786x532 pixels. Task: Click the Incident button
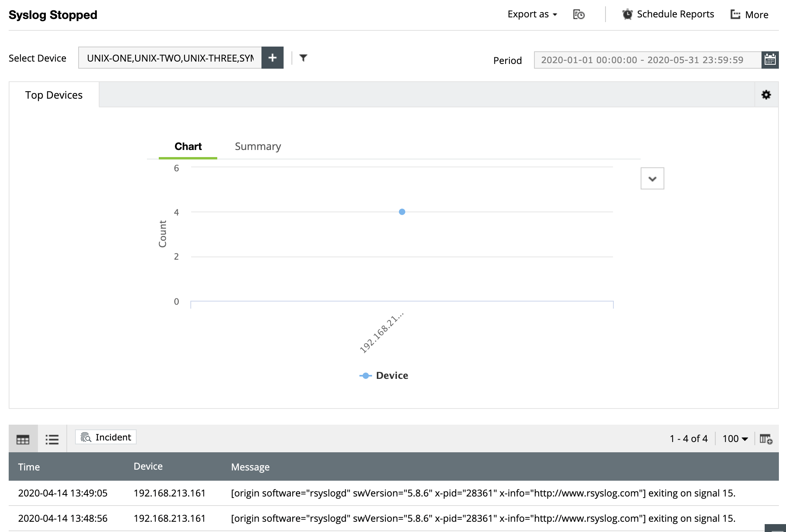pyautogui.click(x=106, y=437)
